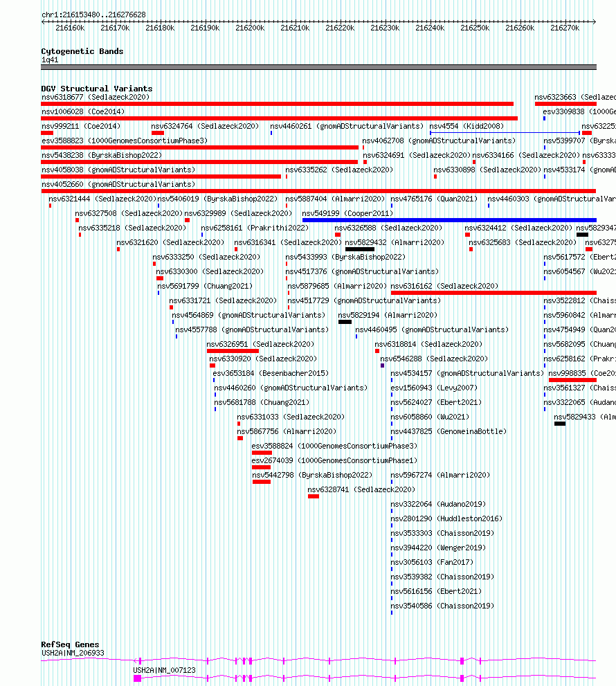Click the nsv2801290 (Huddleston2016) label
Viewport: 616px width, 686px height.
click(x=446, y=518)
